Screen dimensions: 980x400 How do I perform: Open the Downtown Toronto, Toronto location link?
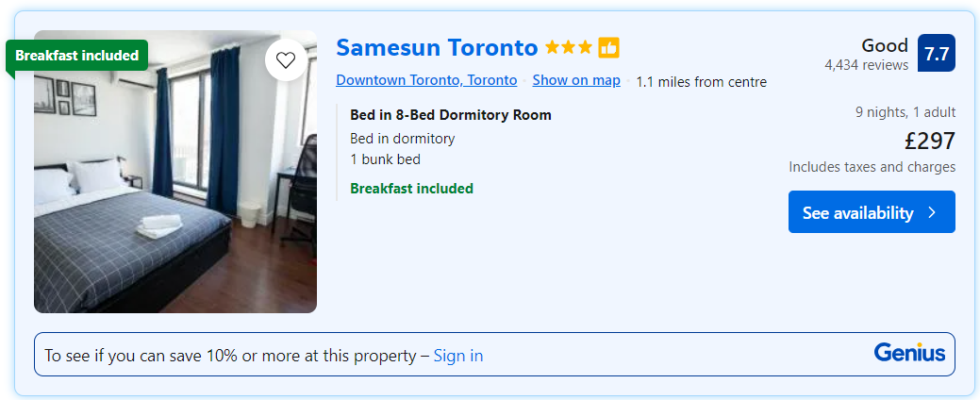tap(426, 80)
